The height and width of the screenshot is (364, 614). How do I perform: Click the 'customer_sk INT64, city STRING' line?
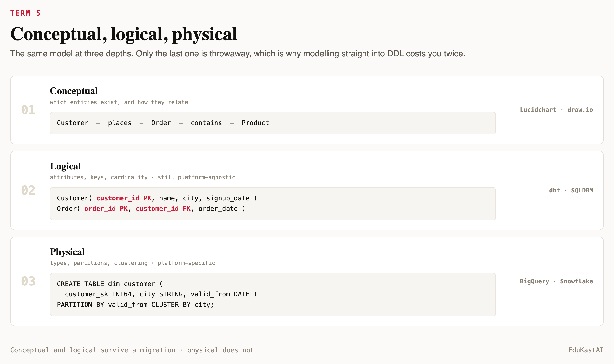coord(161,294)
